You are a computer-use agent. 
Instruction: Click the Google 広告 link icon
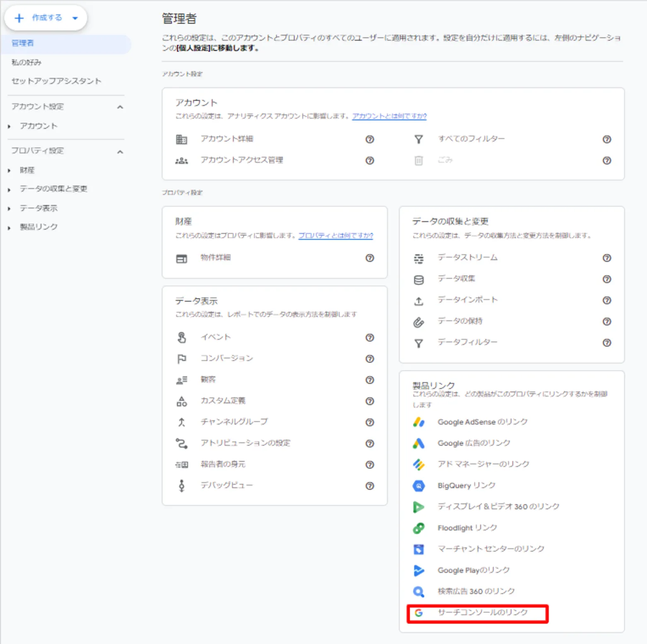point(419,443)
